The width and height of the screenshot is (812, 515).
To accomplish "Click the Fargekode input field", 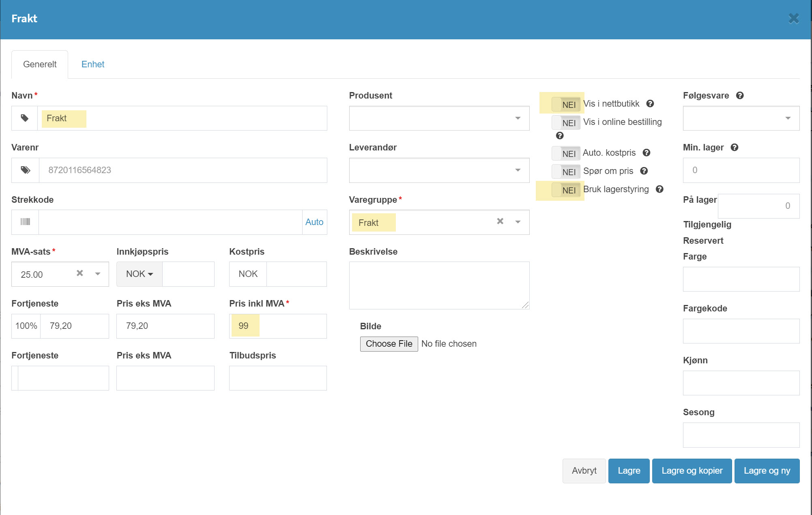I will click(x=741, y=331).
